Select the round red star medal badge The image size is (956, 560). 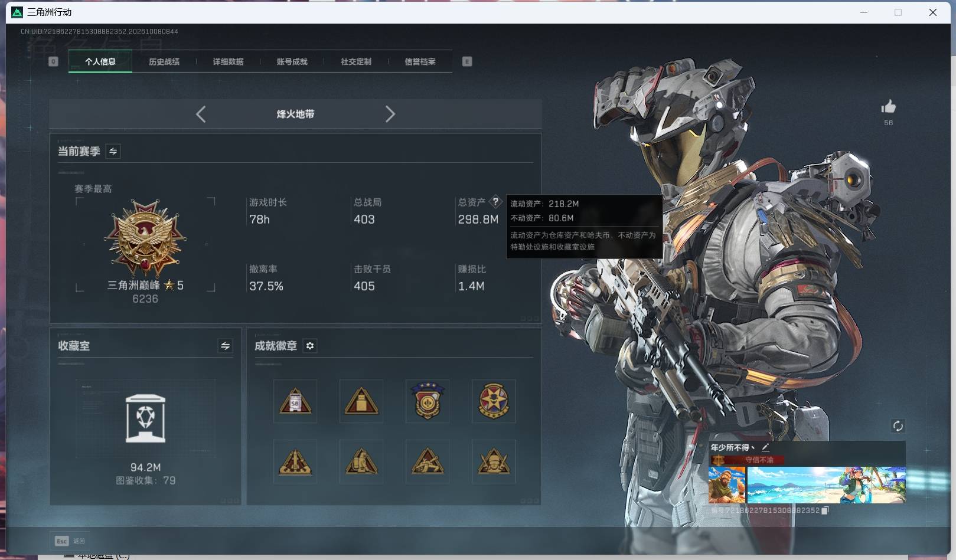pyautogui.click(x=494, y=401)
